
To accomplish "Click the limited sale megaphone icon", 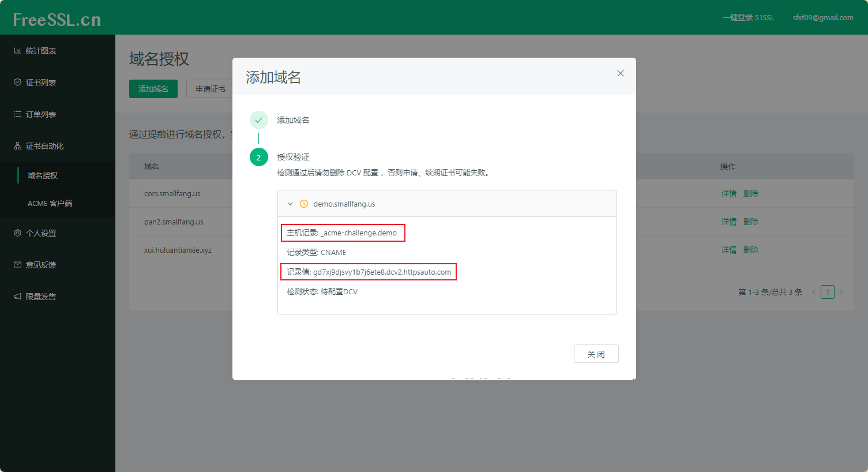I will 17,297.
